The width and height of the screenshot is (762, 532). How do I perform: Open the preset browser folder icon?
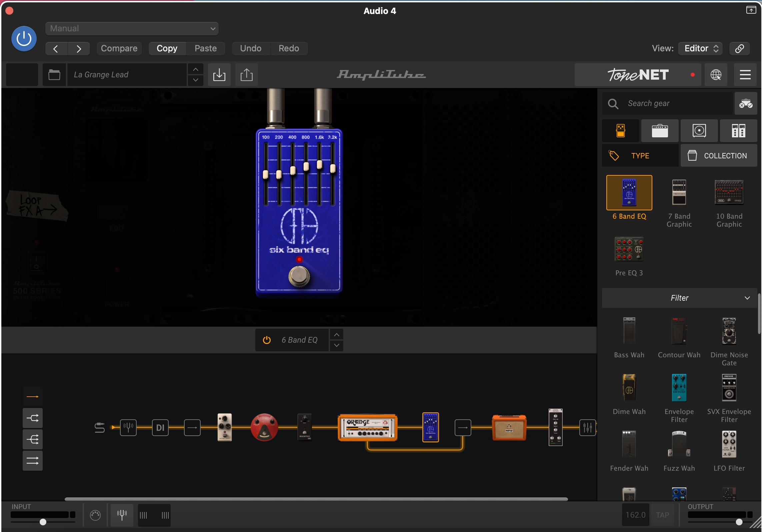tap(54, 75)
